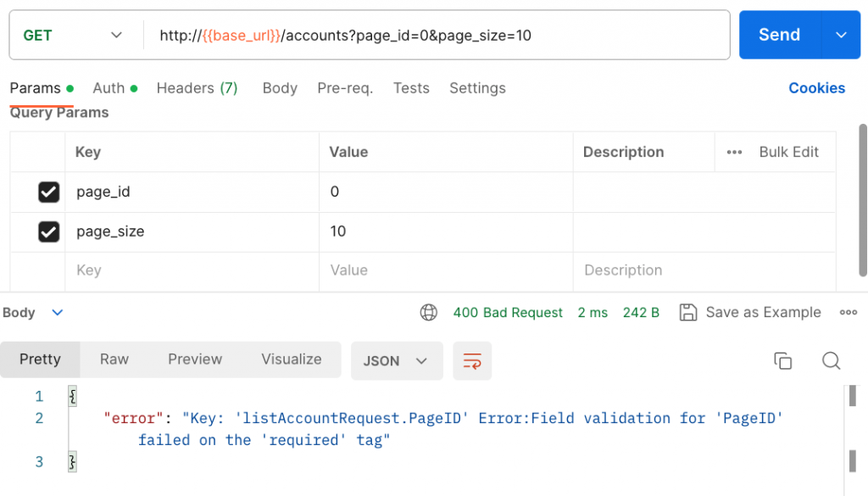
Task: Click the globe network info icon
Action: [x=429, y=312]
